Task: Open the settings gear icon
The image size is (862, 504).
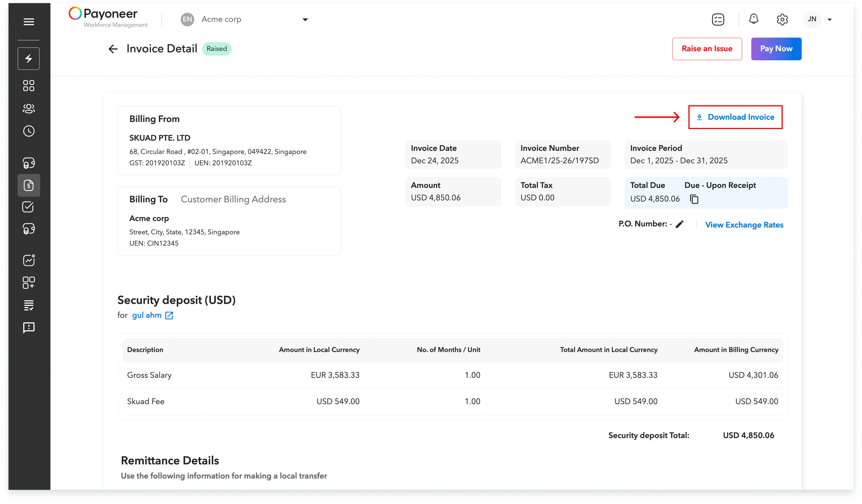Action: [782, 19]
